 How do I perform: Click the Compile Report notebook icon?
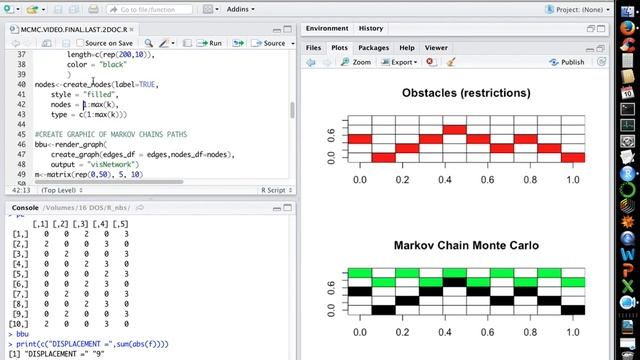point(187,43)
